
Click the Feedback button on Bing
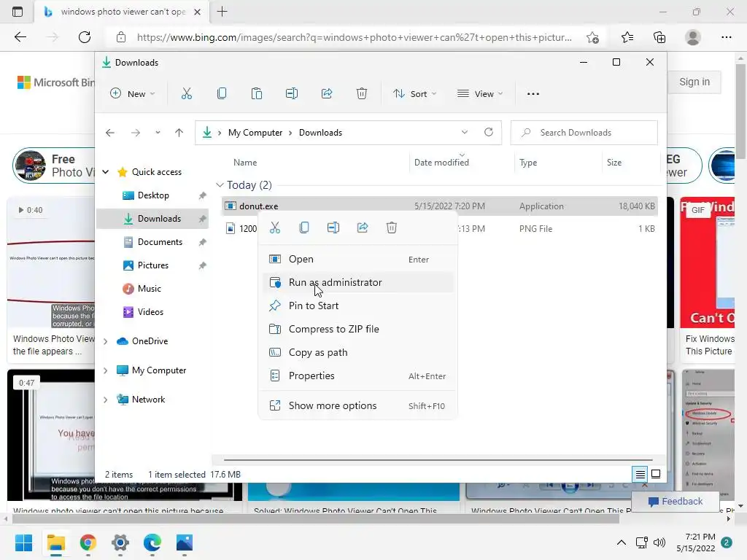(x=675, y=502)
